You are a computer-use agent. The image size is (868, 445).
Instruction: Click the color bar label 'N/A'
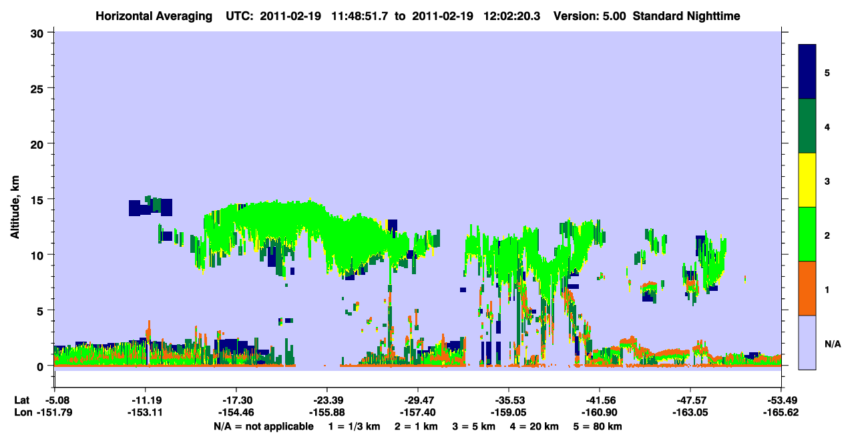pos(832,344)
